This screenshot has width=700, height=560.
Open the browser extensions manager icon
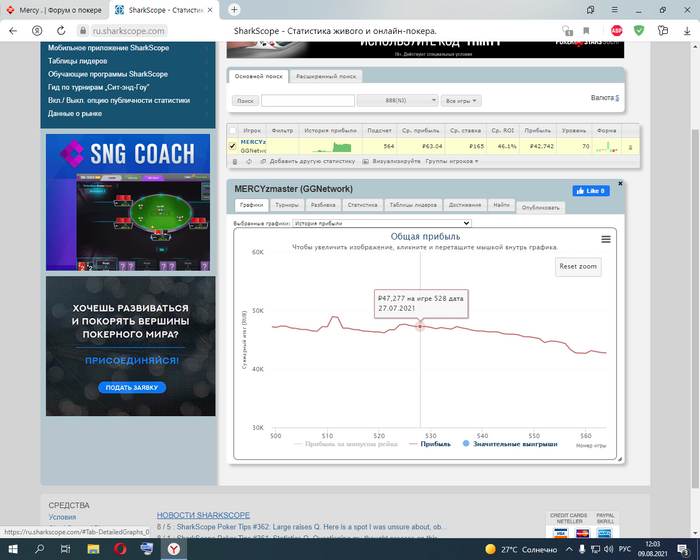663,31
